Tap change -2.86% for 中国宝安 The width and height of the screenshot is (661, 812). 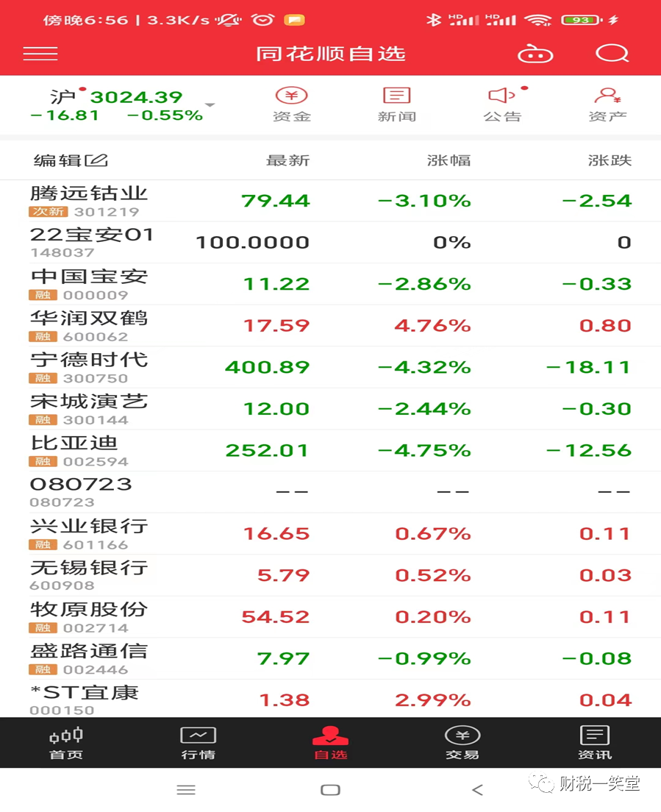[424, 285]
